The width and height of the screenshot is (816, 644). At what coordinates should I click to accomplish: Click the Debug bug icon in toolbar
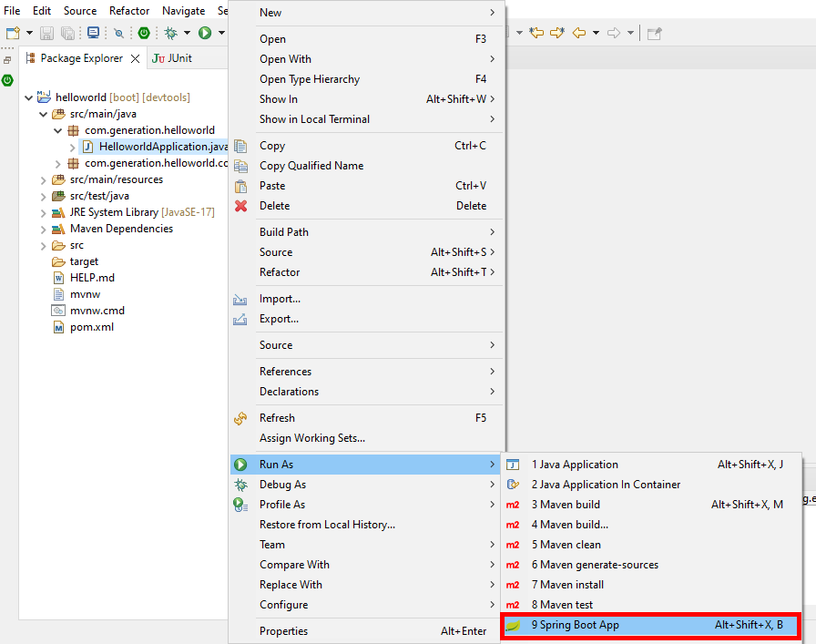(x=170, y=34)
